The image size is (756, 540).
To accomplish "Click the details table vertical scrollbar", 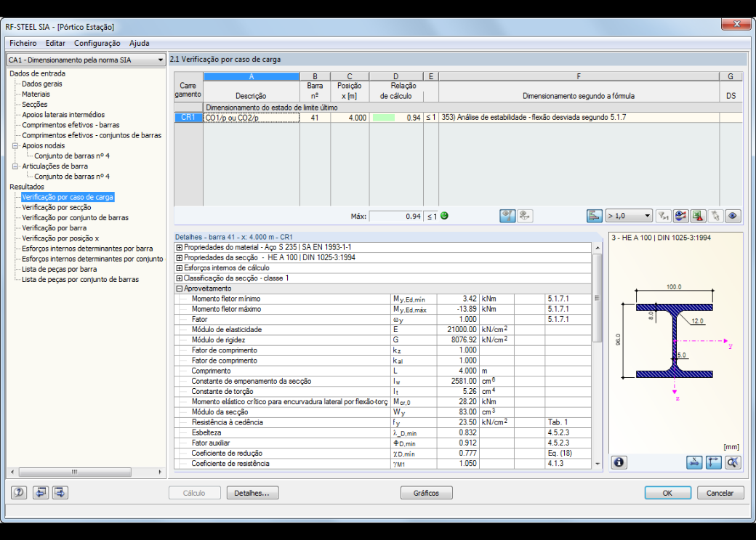I will pyautogui.click(x=598, y=355).
